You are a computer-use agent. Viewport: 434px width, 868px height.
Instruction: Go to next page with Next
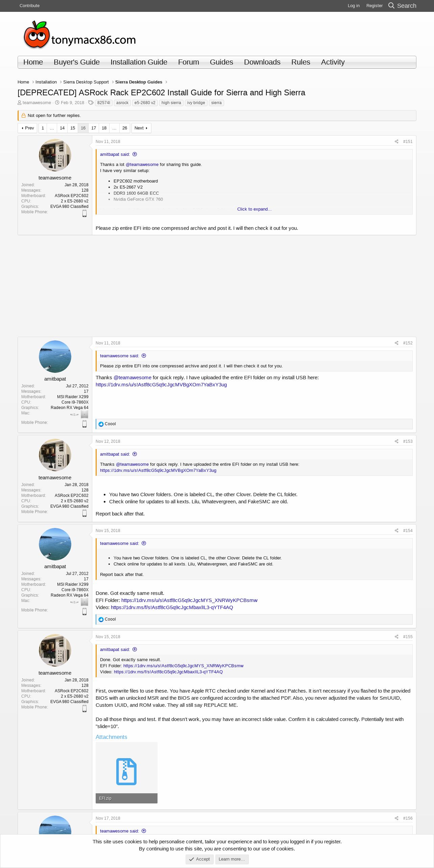(x=141, y=128)
